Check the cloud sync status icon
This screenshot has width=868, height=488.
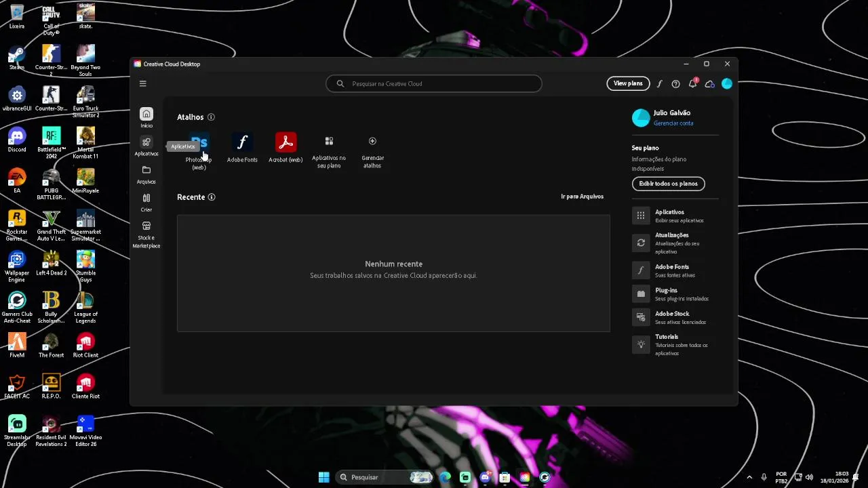[x=709, y=83]
